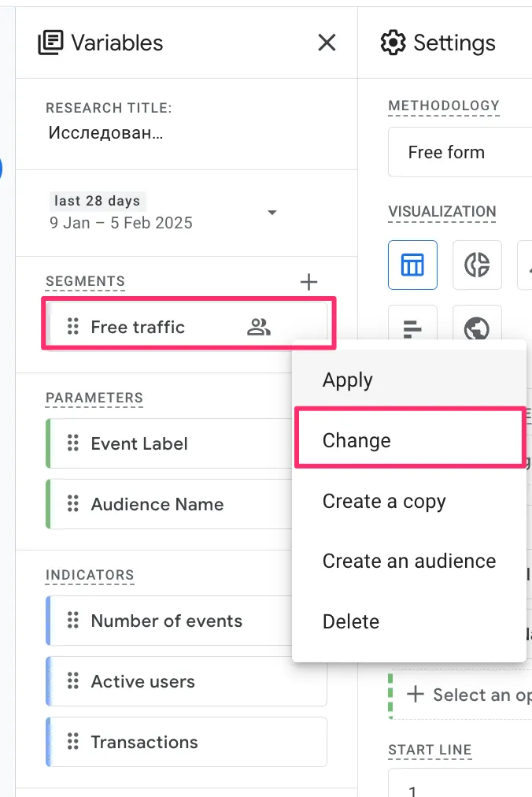Click the Settings gear icon
Image resolution: width=532 pixels, height=797 pixels.
(x=393, y=43)
